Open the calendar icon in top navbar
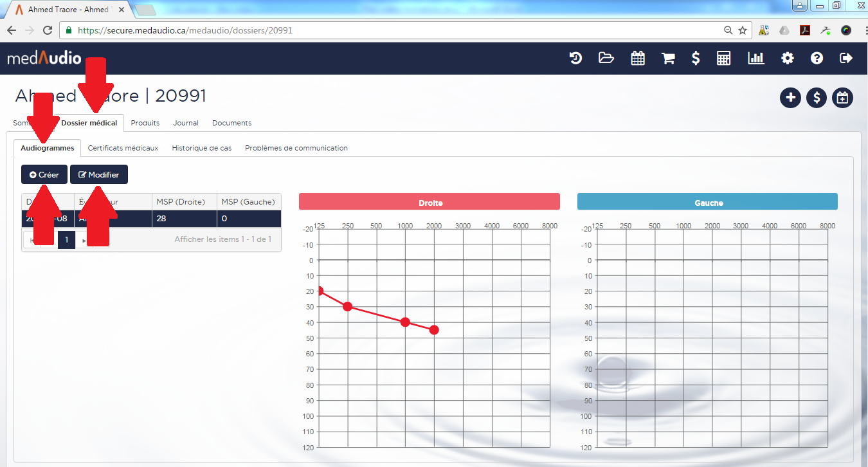 [637, 59]
